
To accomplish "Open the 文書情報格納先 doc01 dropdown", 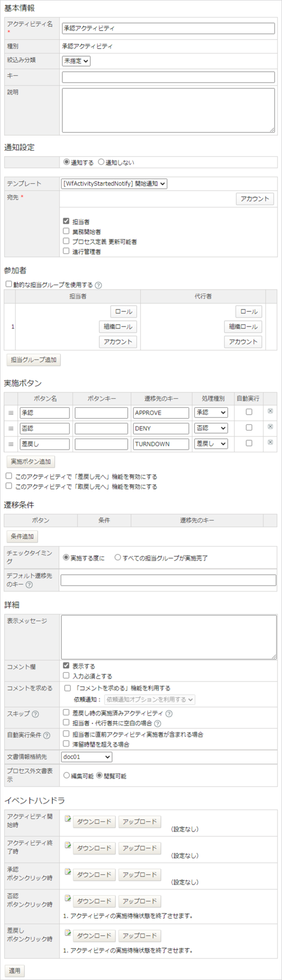I will click(87, 757).
